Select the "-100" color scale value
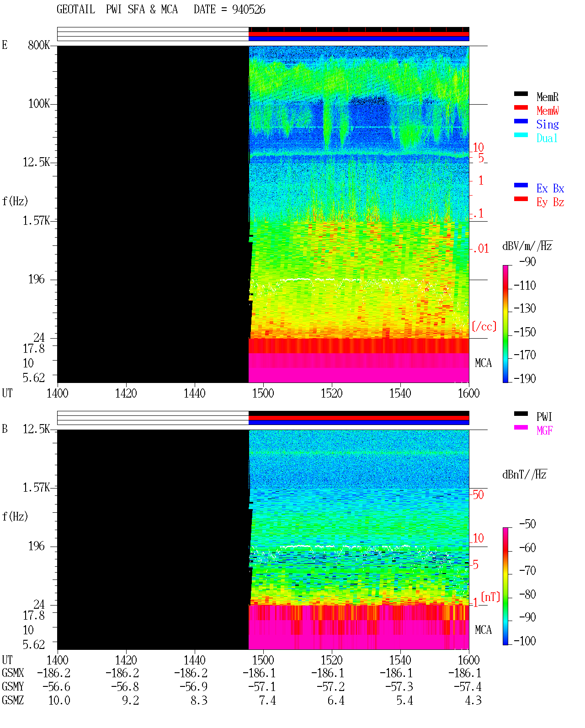 point(525,641)
